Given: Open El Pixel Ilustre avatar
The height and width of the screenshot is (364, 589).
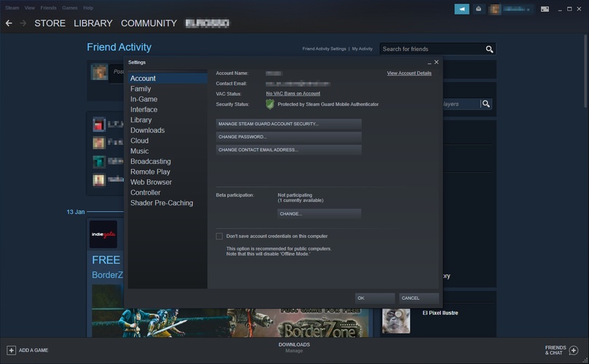Looking at the screenshot, I should coord(396,320).
